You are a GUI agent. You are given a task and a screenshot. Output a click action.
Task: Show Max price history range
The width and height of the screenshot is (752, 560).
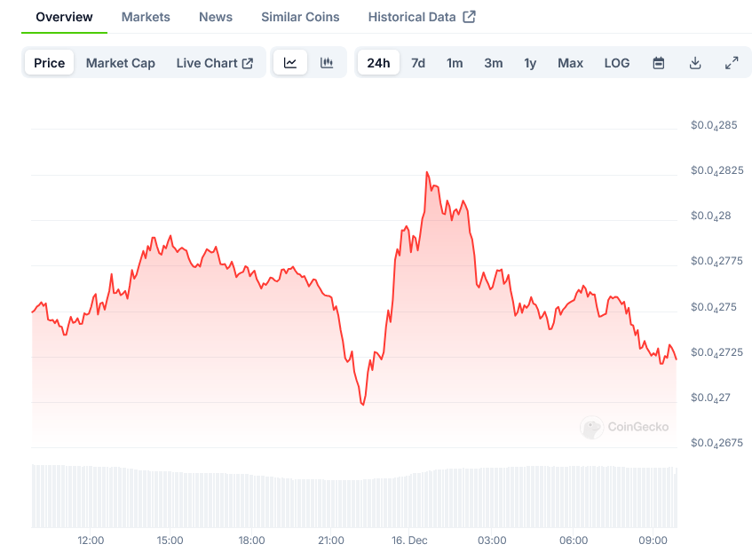tap(570, 63)
